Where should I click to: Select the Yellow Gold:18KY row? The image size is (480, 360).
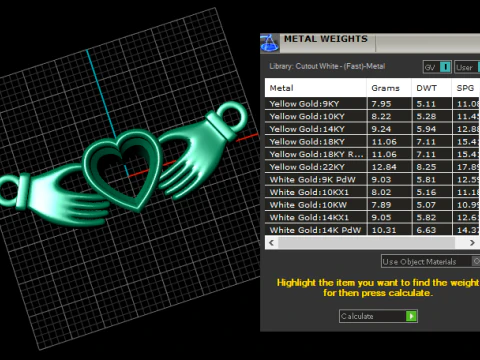coord(372,142)
